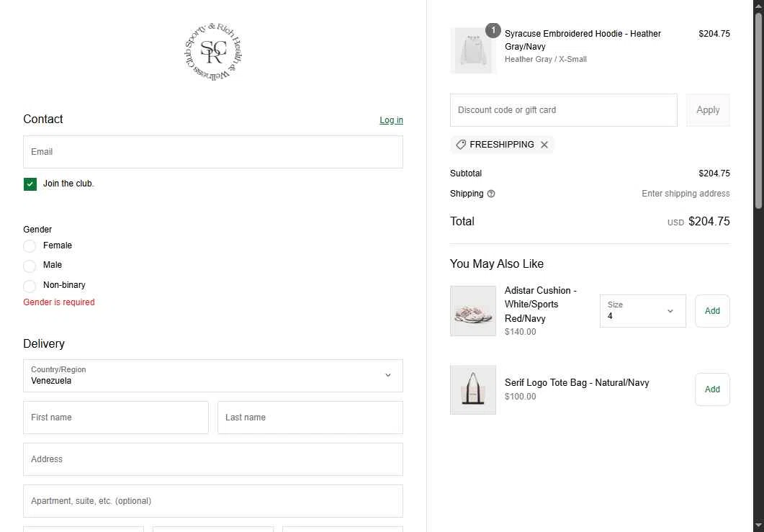Viewport: 764px width, 532px height.
Task: Click the Last name field
Action: click(310, 418)
